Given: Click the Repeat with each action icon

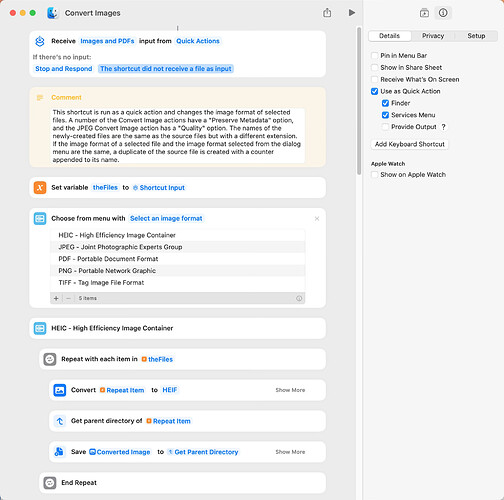Looking at the screenshot, I should coord(50,359).
